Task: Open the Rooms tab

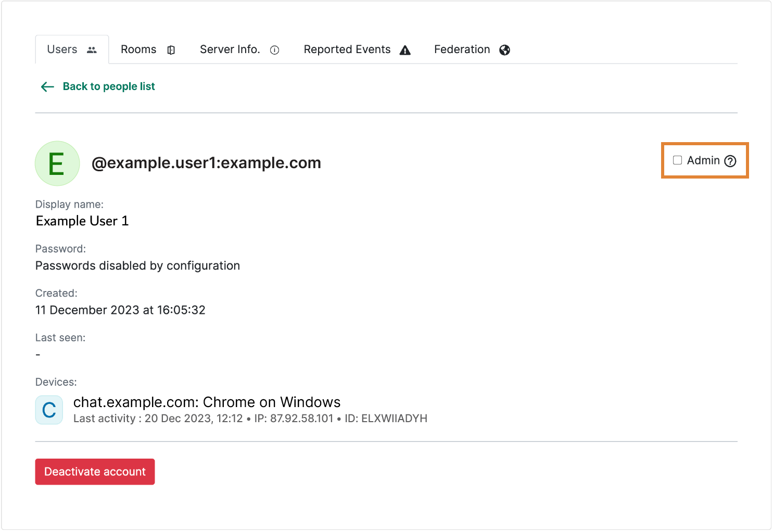Action: (138, 49)
